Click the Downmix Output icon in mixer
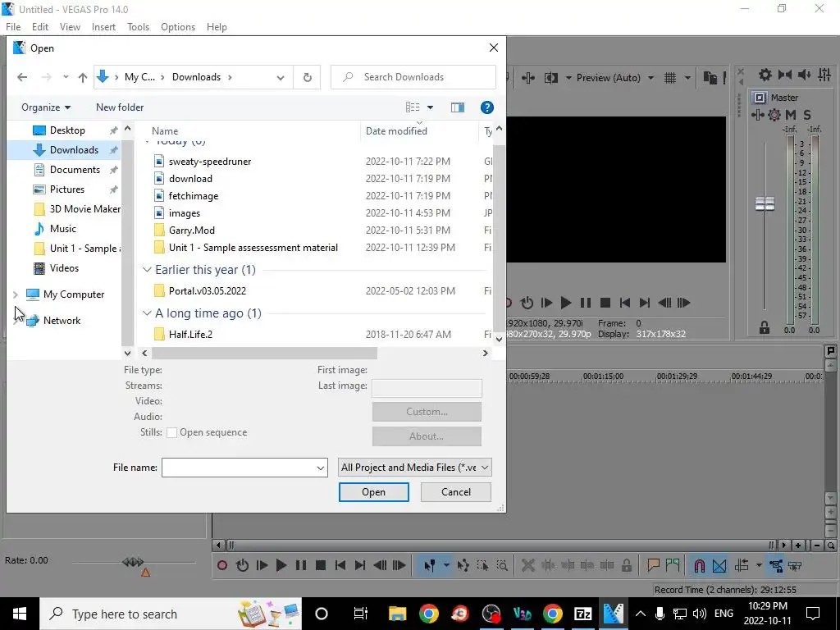 (x=785, y=75)
